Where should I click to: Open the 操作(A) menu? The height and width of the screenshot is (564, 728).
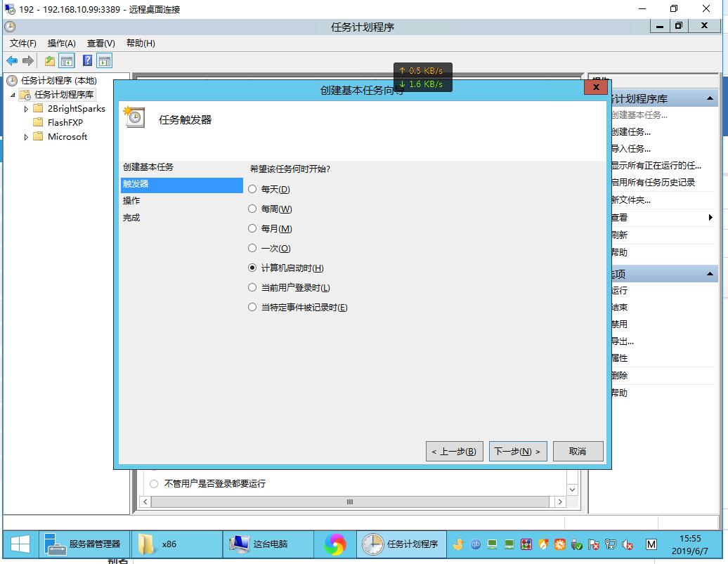pos(61,44)
